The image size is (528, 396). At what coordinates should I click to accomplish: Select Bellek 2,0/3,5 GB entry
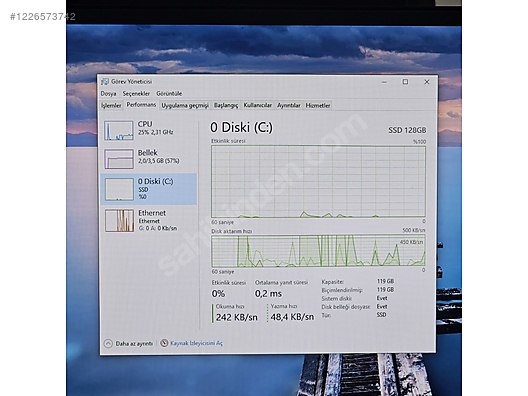[x=148, y=159]
